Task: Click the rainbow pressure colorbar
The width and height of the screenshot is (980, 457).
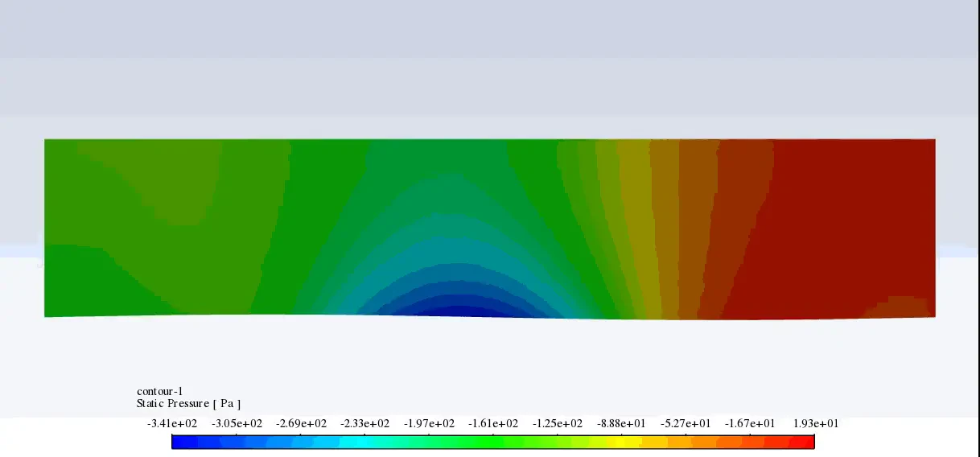Action: tap(492, 441)
